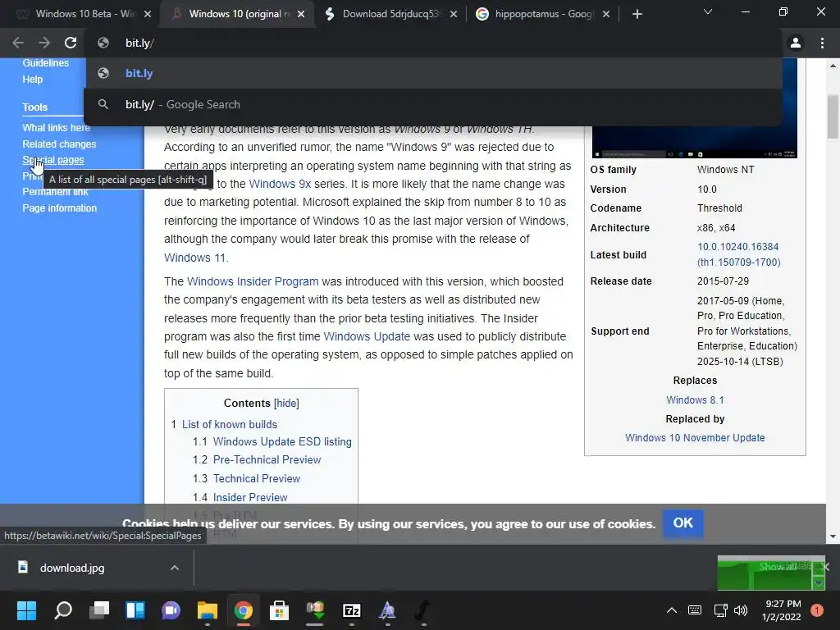Screen dimensions: 840x630
Task: Open the notification badge in the tray
Action: click(x=817, y=610)
